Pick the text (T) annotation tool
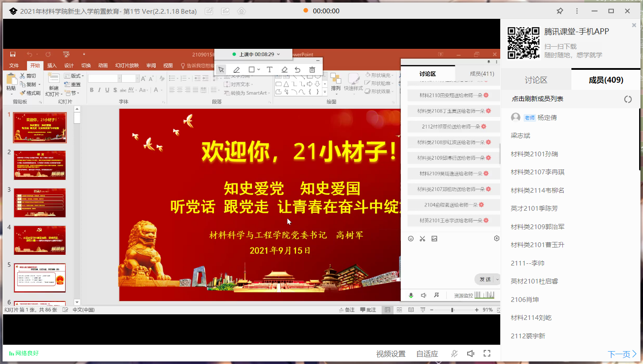Image resolution: width=643 pixels, height=364 pixels. [269, 70]
